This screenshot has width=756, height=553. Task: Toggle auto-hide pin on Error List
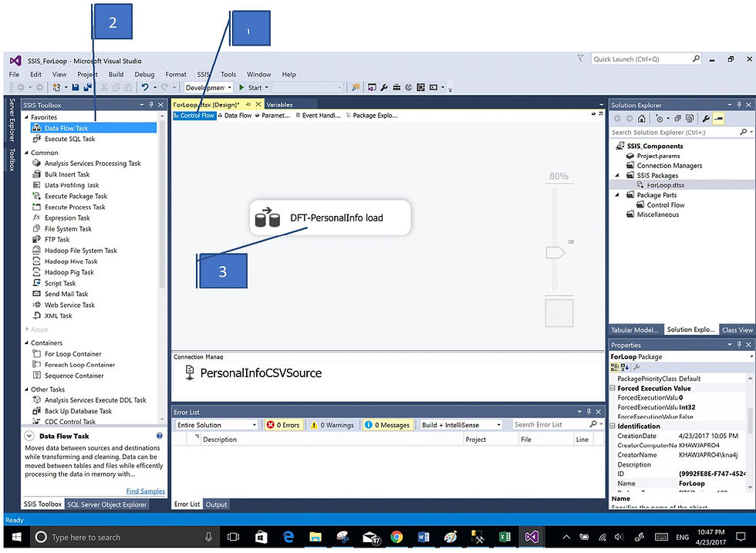589,412
